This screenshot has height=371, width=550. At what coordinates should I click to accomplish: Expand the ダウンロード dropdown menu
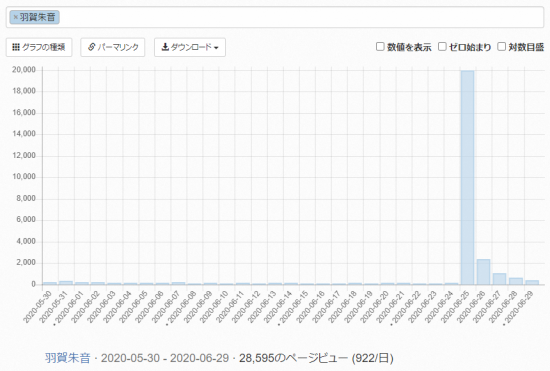190,47
